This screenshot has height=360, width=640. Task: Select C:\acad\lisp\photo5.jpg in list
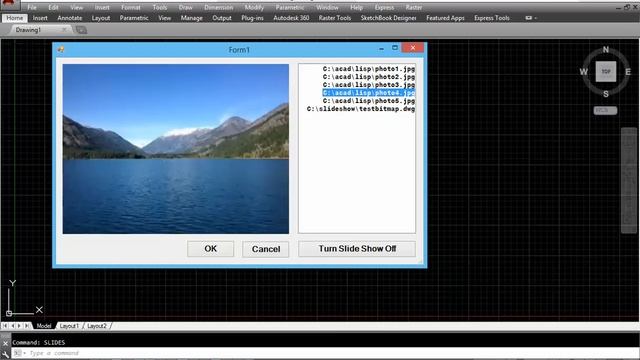[369, 101]
